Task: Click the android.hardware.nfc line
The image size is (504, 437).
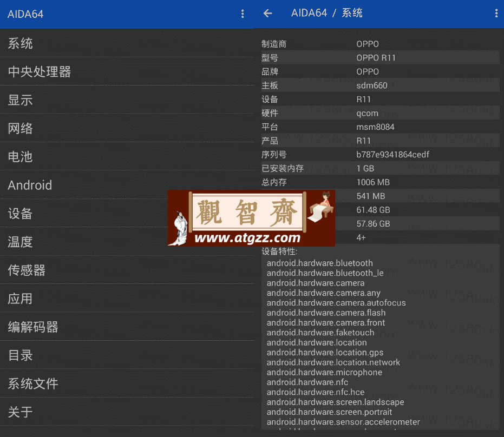Action: coord(307,382)
